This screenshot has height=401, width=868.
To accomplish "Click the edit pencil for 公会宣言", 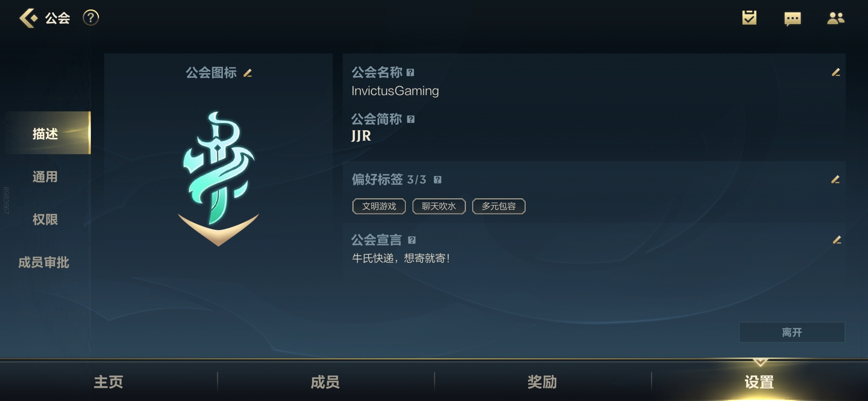I will point(837,240).
